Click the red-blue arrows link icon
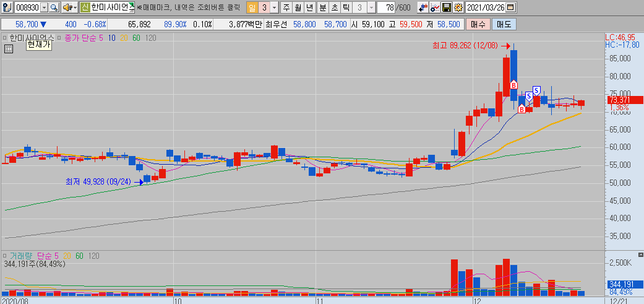 423,7
